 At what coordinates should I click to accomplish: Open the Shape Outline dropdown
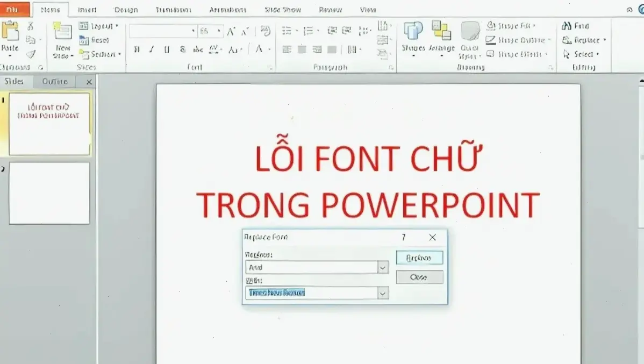coord(518,40)
